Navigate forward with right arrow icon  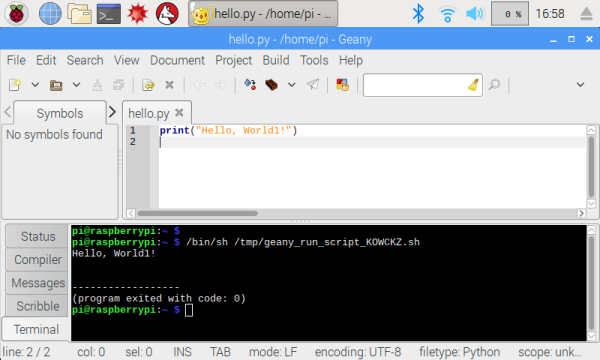tap(220, 85)
